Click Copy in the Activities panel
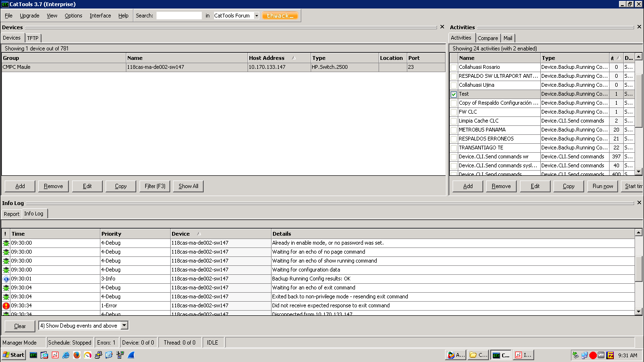The height and width of the screenshot is (362, 644). [x=569, y=186]
